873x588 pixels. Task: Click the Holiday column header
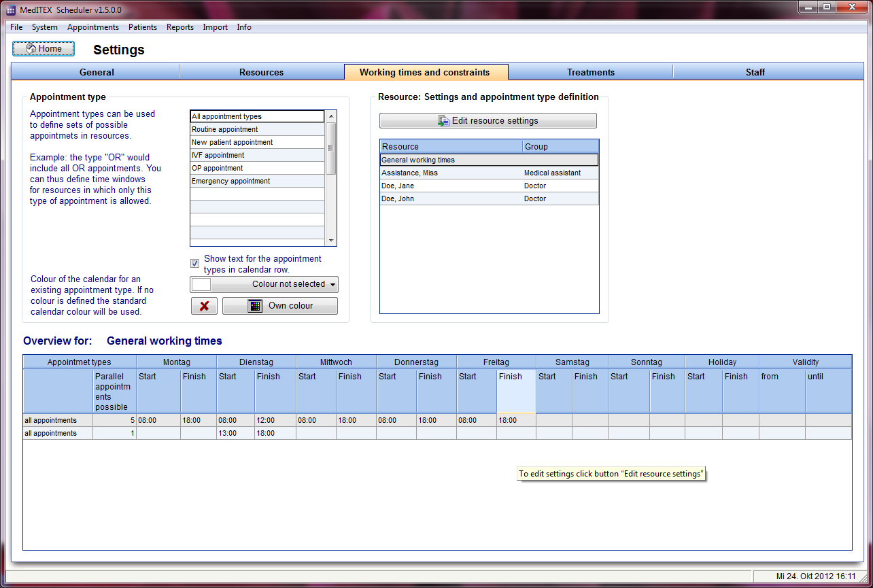(x=722, y=362)
